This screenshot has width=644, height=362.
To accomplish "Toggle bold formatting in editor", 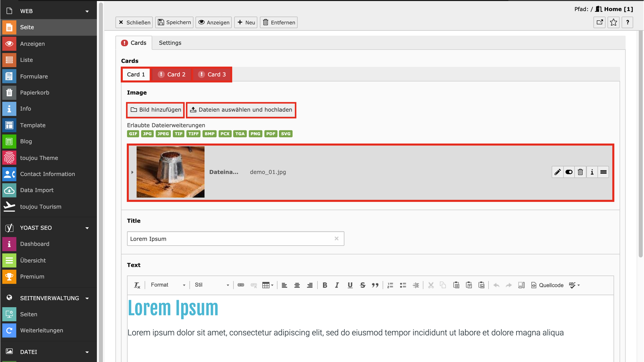I will [x=325, y=285].
